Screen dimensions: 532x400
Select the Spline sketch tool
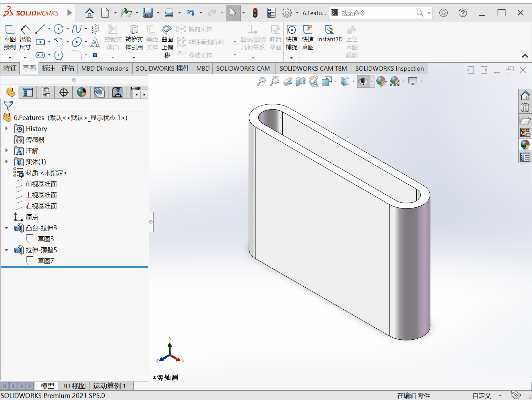[77, 29]
